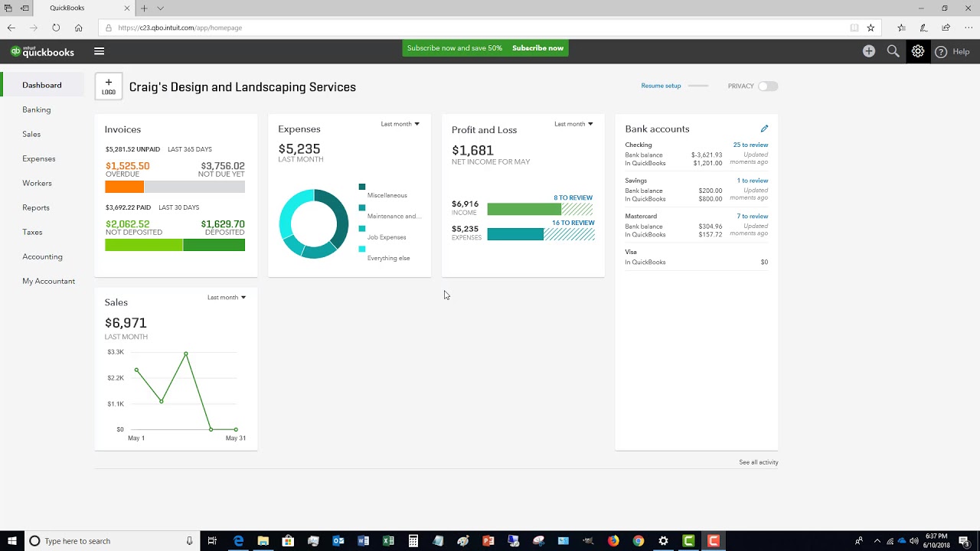Click the light green not deposited bar
This screenshot has height=551, width=980.
coord(144,245)
